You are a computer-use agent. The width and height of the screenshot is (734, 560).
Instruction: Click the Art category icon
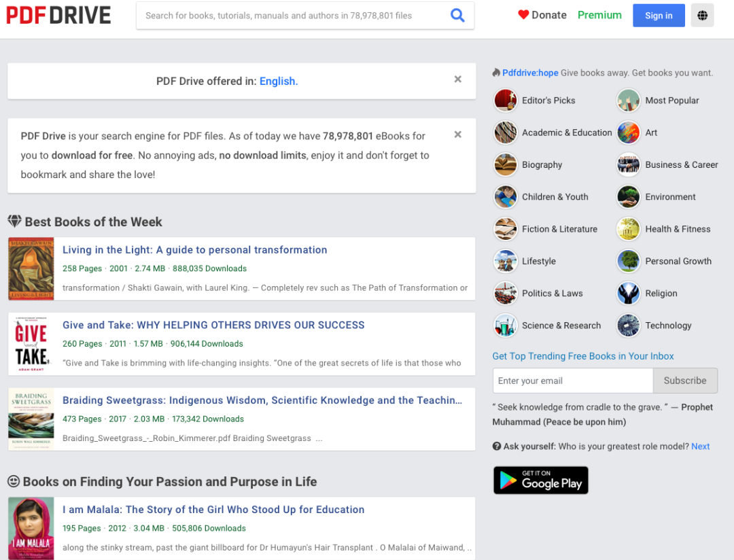point(628,133)
